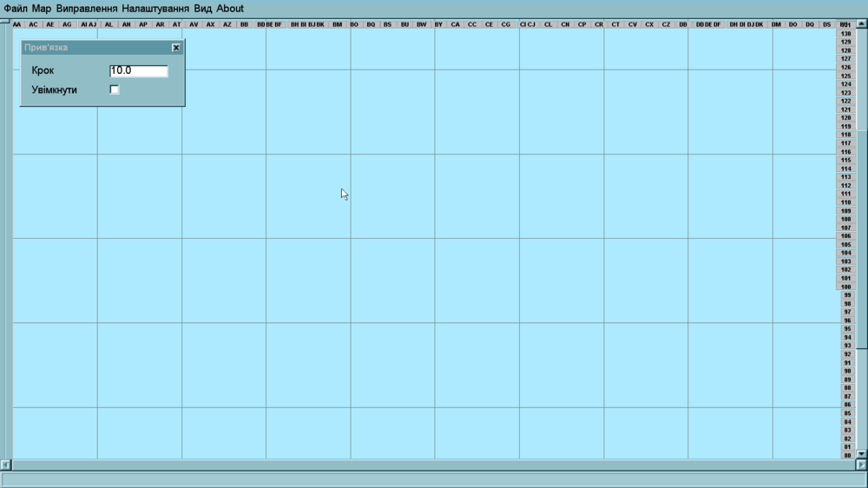Select column header CZ
The width and height of the screenshot is (868, 488).
(x=666, y=24)
